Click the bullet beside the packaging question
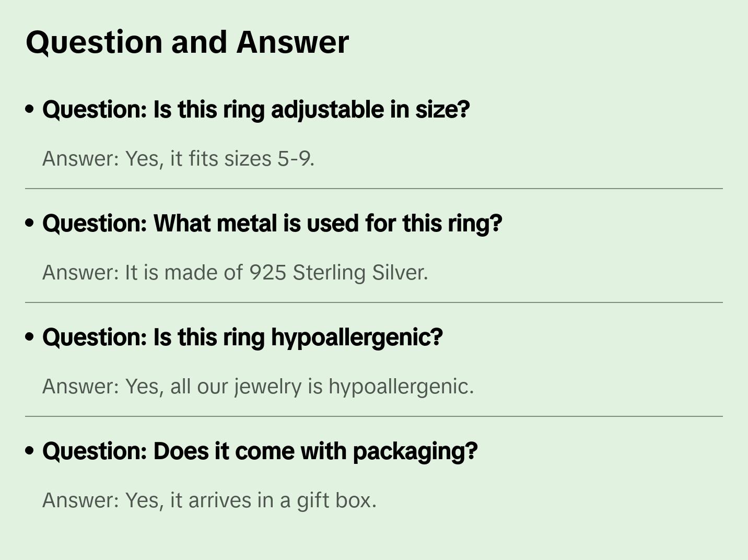This screenshot has height=560, width=748. pyautogui.click(x=30, y=451)
